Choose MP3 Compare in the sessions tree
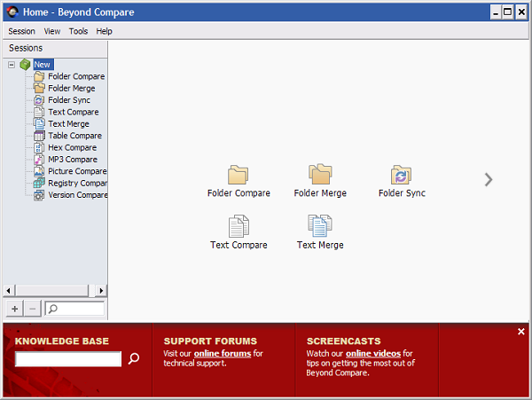Image resolution: width=532 pixels, height=400 pixels. (x=72, y=160)
